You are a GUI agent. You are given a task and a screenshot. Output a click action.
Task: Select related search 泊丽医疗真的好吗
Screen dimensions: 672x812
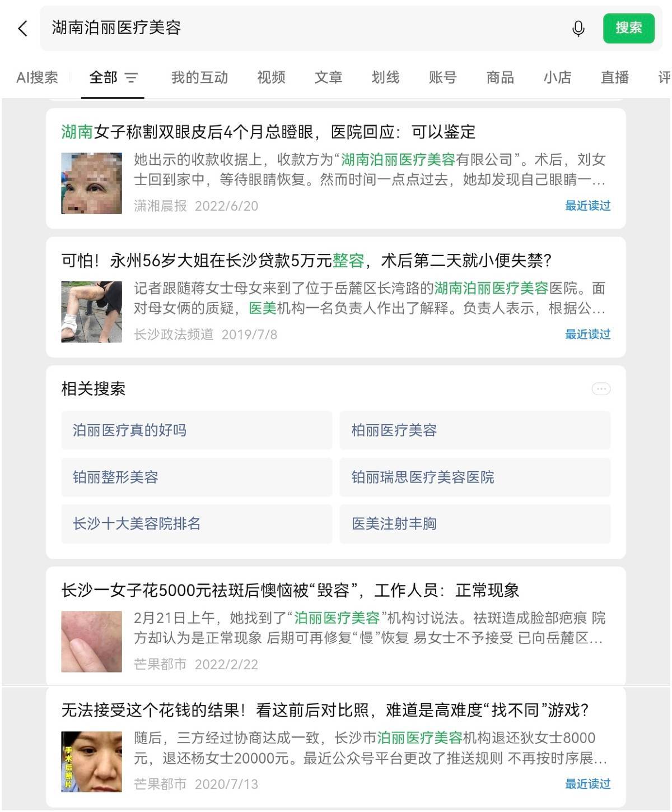(197, 430)
